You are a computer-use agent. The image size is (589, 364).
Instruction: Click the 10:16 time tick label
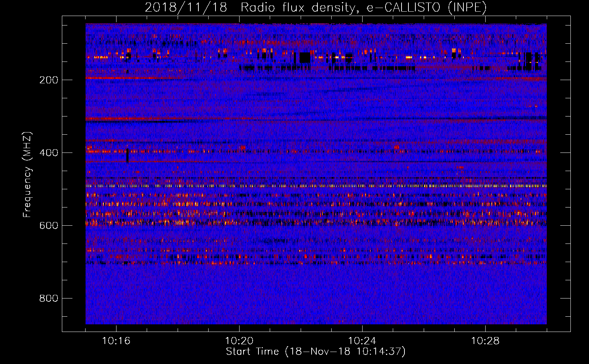[x=116, y=341]
